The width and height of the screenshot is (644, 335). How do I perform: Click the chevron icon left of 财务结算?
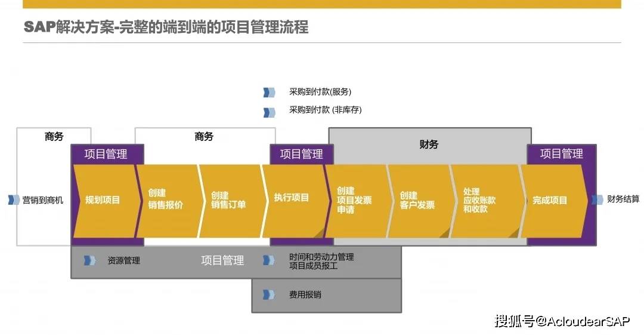click(597, 199)
